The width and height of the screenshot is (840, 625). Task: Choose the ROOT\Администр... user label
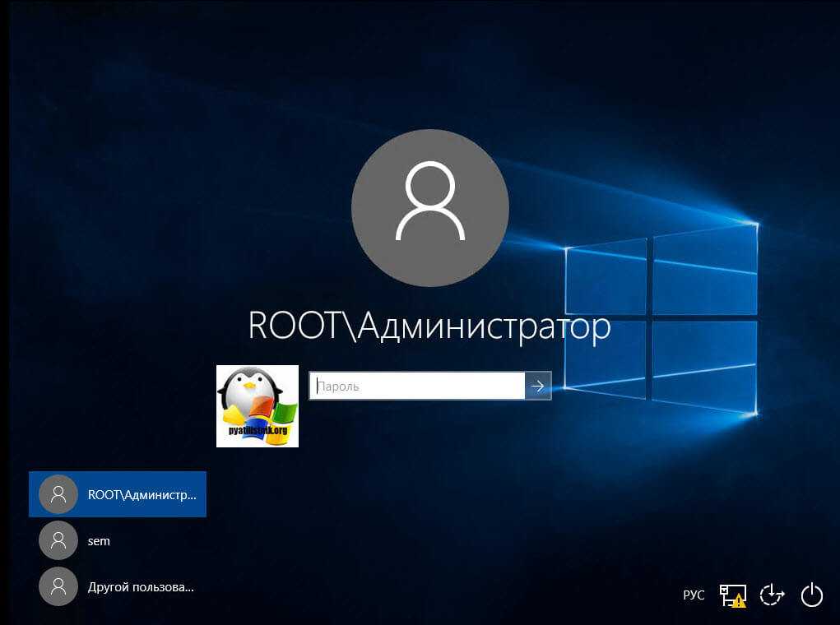(x=142, y=495)
